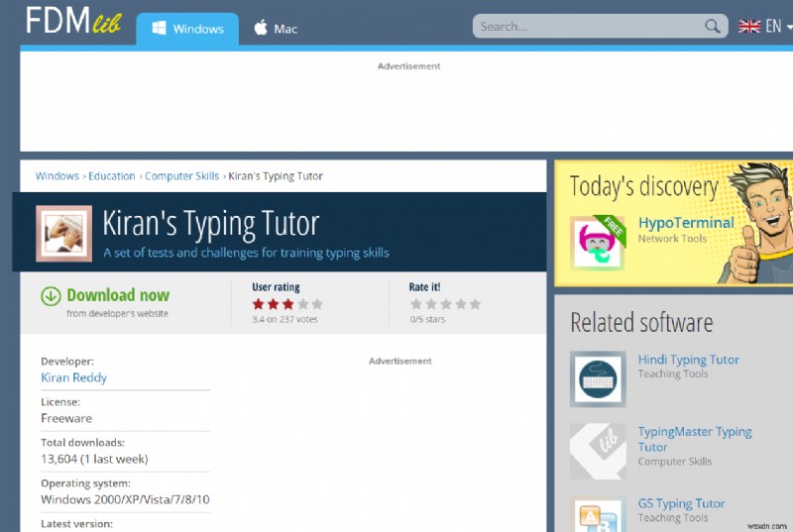Viewport: 793px width, 532px height.
Task: Open the EN language dropdown
Action: click(x=777, y=27)
